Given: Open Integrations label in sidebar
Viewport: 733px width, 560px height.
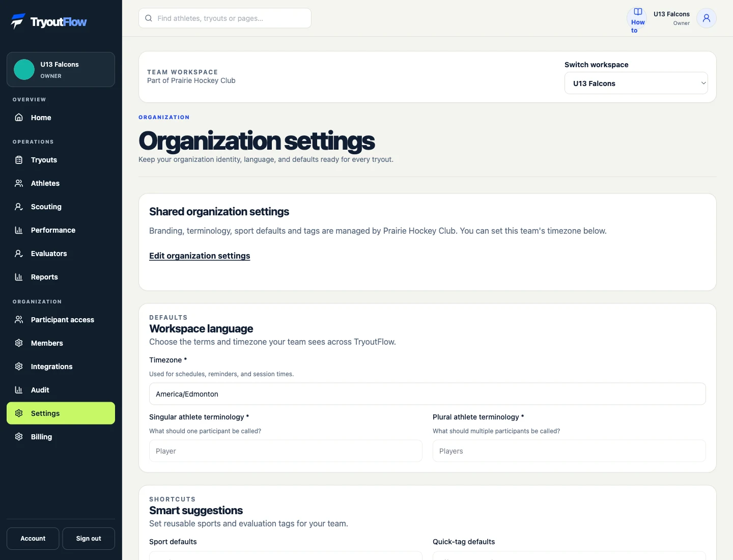Looking at the screenshot, I should coord(51,367).
